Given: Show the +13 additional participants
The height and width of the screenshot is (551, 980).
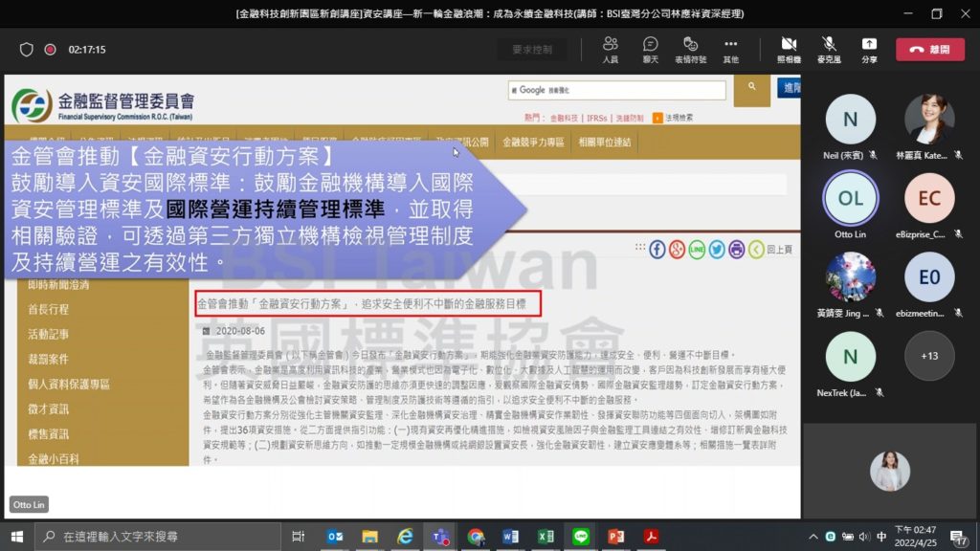Looking at the screenshot, I should pyautogui.click(x=929, y=356).
